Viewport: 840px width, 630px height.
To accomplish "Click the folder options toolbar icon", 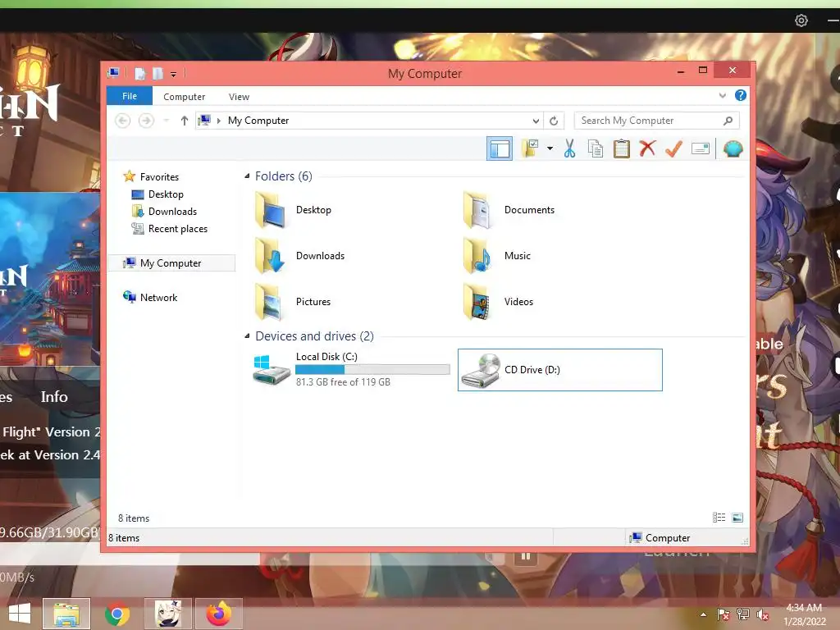I will pos(531,148).
